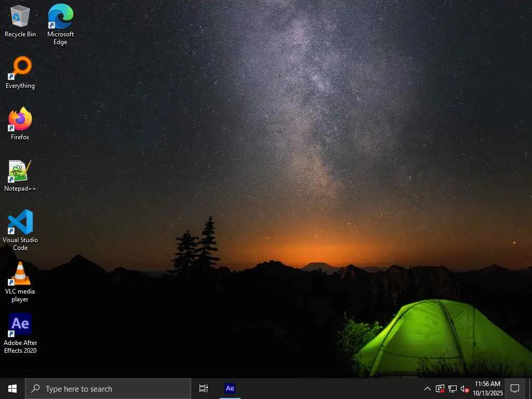The image size is (532, 399).
Task: Select the Recycle Bin desktop icon
Action: (20, 21)
